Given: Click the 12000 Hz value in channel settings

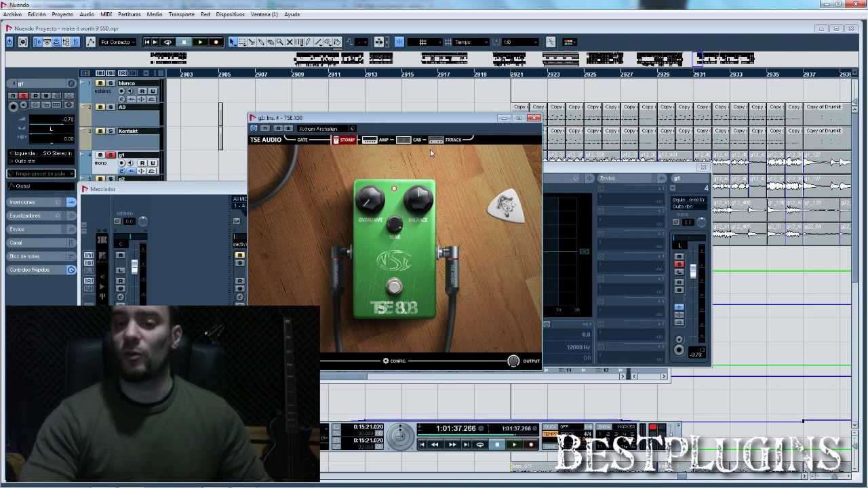Looking at the screenshot, I should 578,347.
